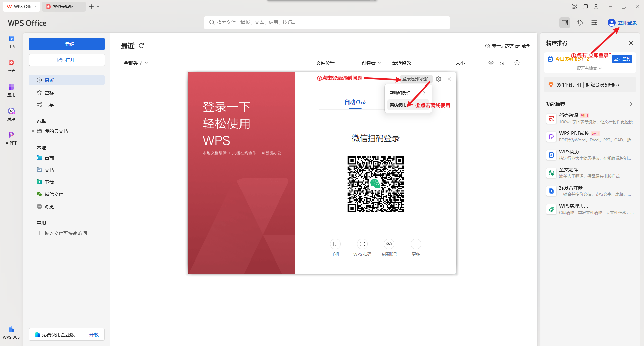Image resolution: width=644 pixels, height=346 pixels.
Task: Open login dialog settings gear
Action: coord(439,79)
